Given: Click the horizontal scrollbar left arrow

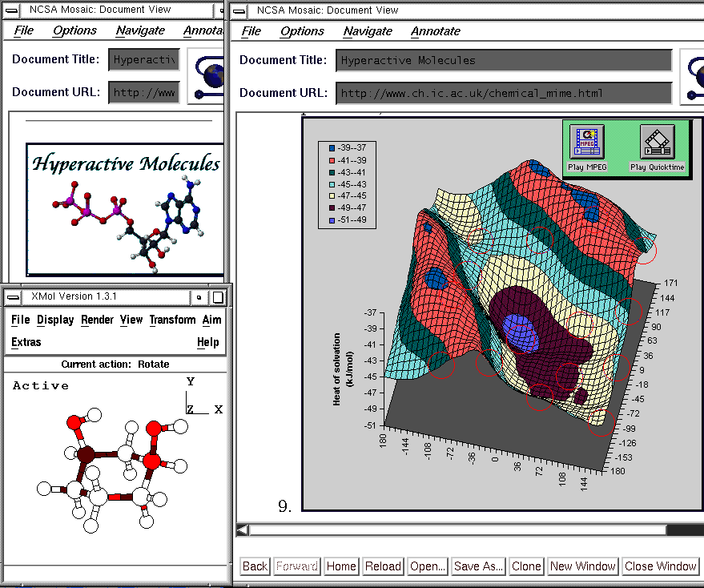Looking at the screenshot, I should point(243,530).
